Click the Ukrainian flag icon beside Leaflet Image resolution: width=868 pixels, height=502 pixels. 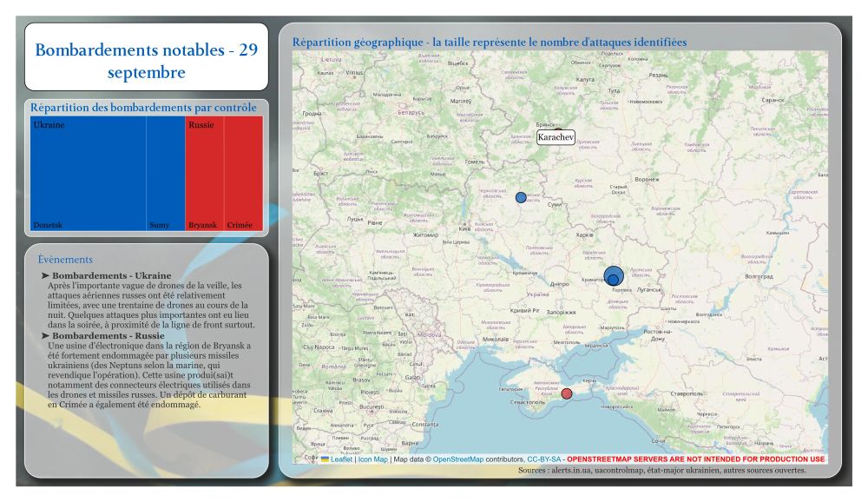(x=325, y=459)
